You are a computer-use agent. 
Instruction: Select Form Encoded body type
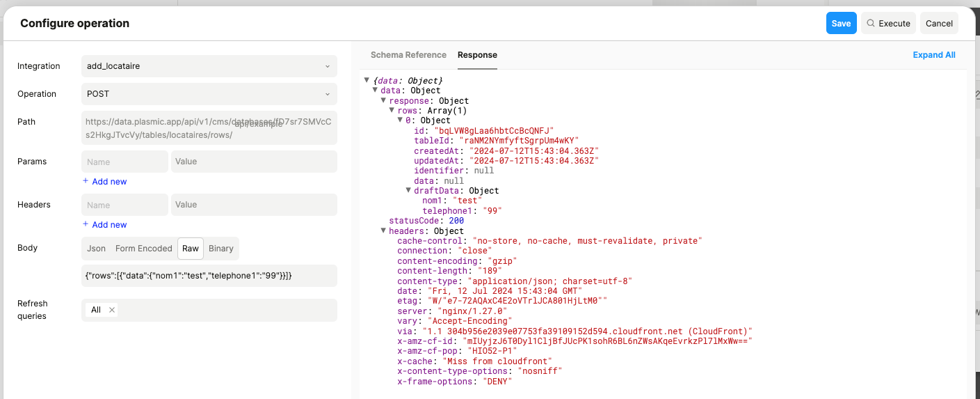click(x=143, y=249)
